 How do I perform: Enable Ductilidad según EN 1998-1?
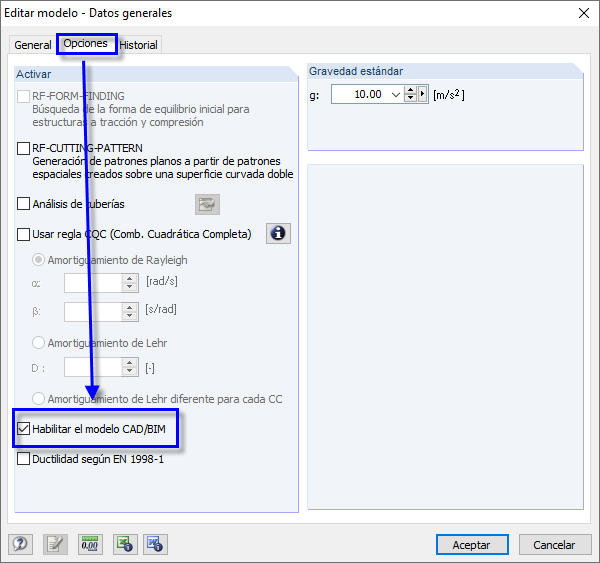(x=23, y=459)
